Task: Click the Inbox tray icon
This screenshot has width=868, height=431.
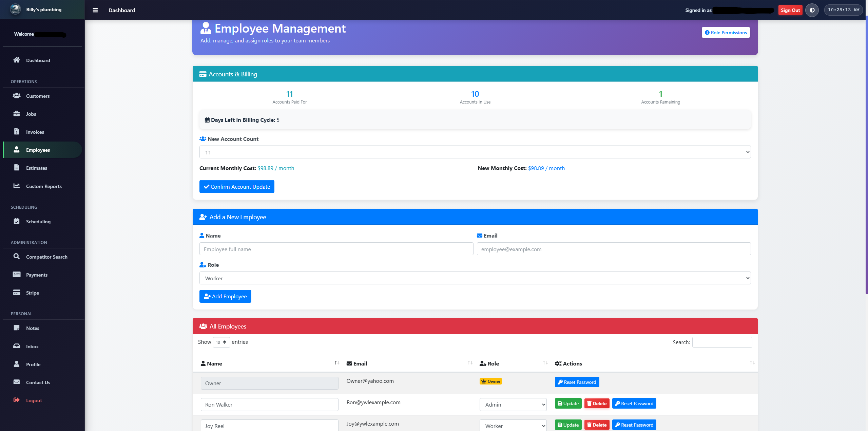Action: 16,346
